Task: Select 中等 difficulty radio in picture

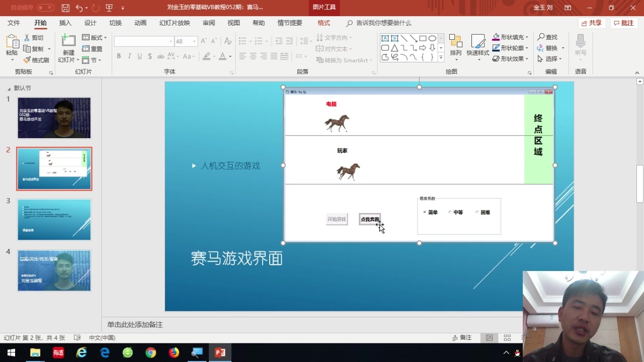Action: pos(450,212)
